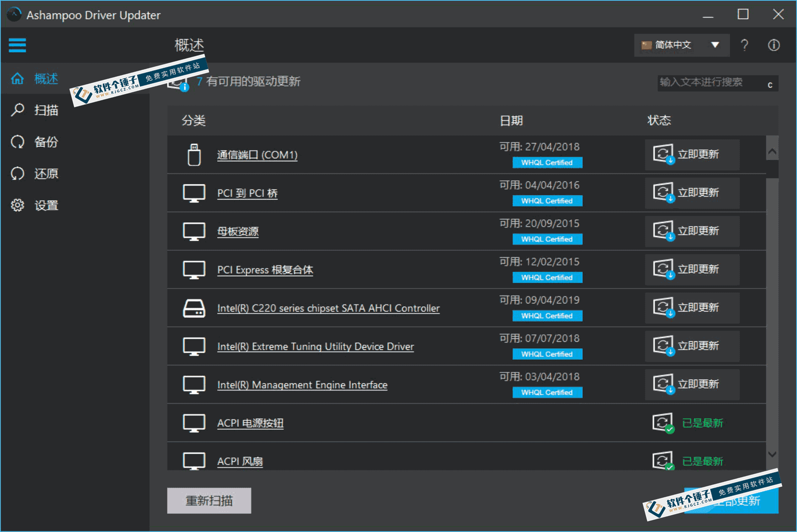Screen dimensions: 797x532
Task: Update Extreme Tuning Utility driver now
Action: point(692,346)
